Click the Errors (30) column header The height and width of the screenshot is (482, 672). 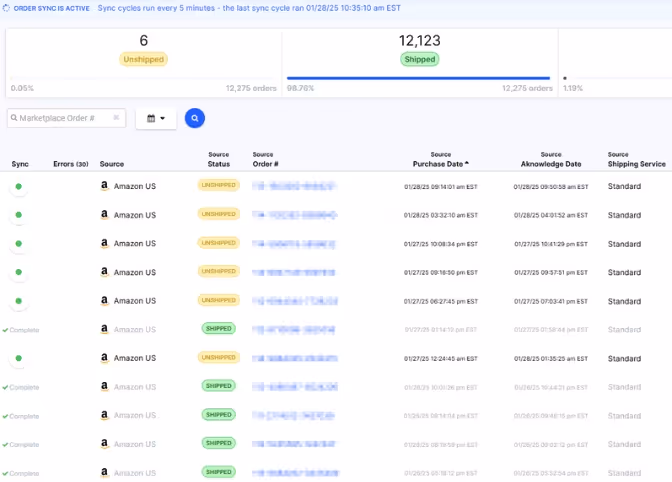(x=71, y=164)
